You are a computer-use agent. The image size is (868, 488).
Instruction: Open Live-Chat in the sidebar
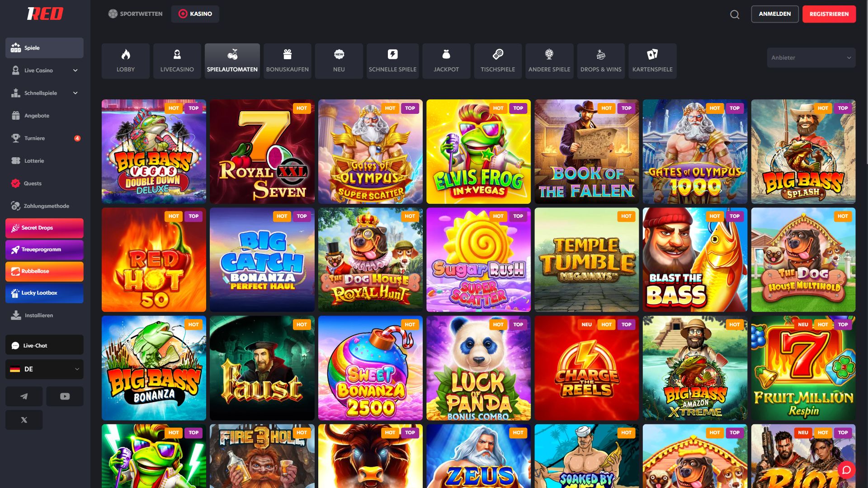(44, 346)
